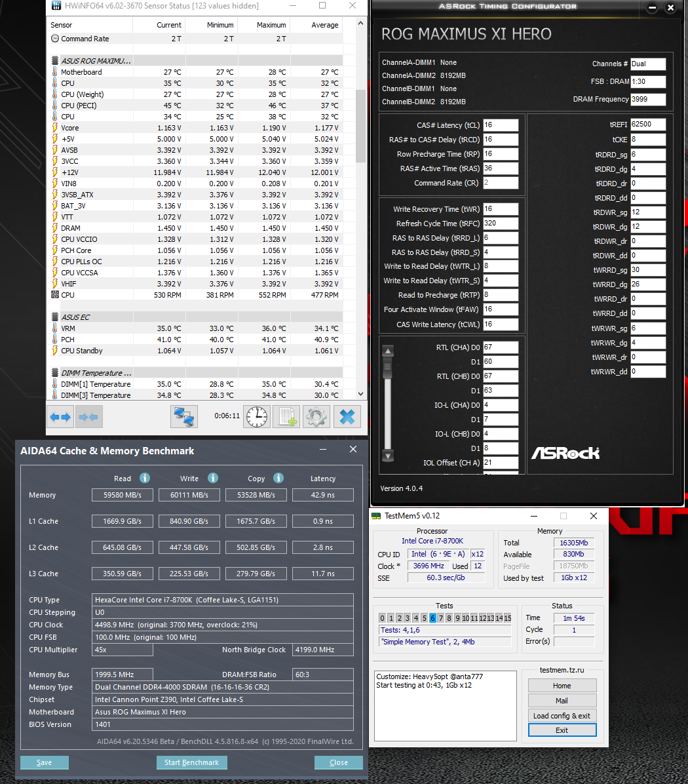The height and width of the screenshot is (784, 688).
Task: Click Start Benchmark button
Action: click(192, 762)
